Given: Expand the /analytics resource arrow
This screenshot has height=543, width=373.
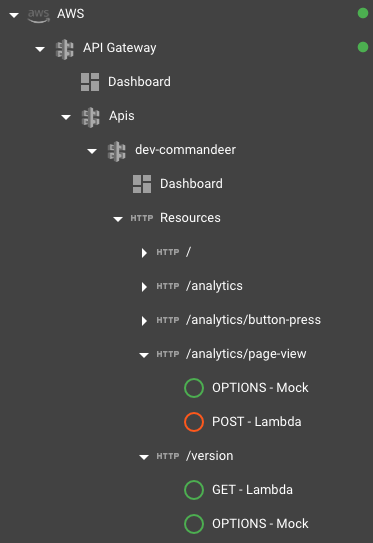Looking at the screenshot, I should point(144,287).
